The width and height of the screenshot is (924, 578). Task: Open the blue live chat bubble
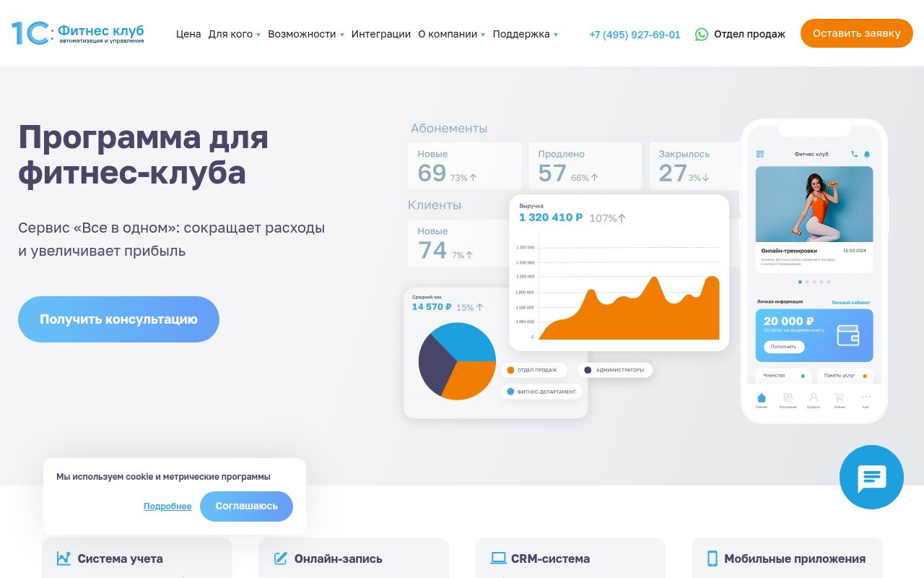coord(871,478)
